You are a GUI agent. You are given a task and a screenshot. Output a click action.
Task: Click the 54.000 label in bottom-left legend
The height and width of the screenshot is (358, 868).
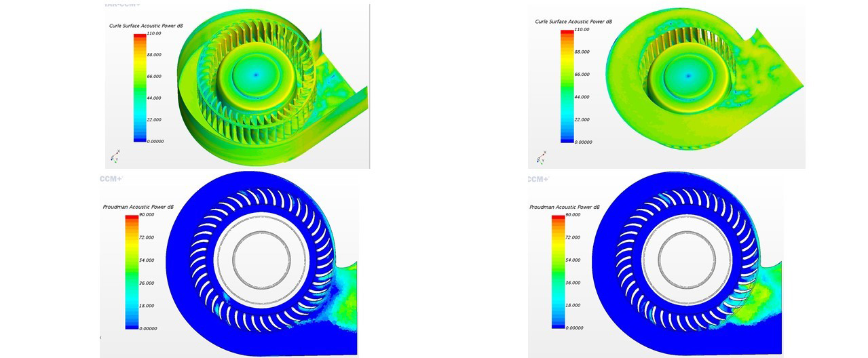tap(147, 260)
